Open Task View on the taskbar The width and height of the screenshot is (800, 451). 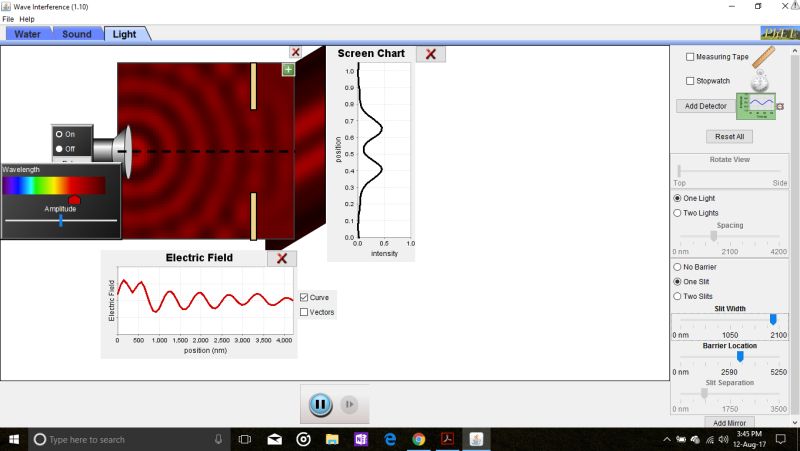click(245, 439)
